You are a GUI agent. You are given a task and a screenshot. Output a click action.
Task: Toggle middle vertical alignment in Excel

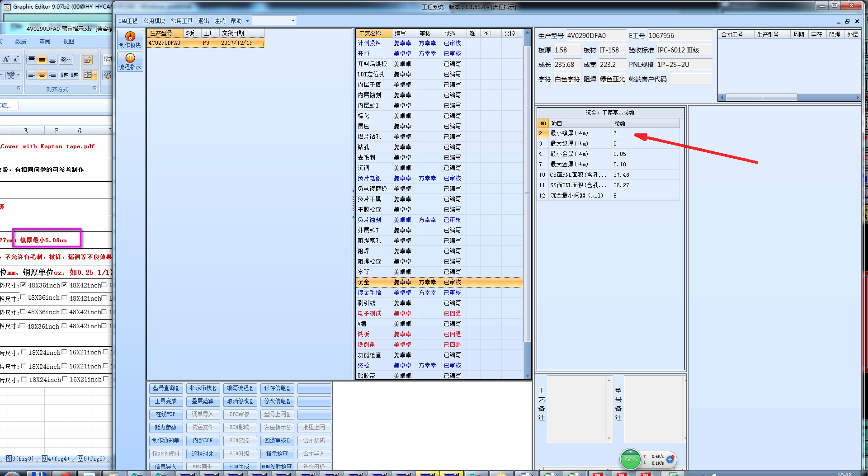pyautogui.click(x=42, y=59)
